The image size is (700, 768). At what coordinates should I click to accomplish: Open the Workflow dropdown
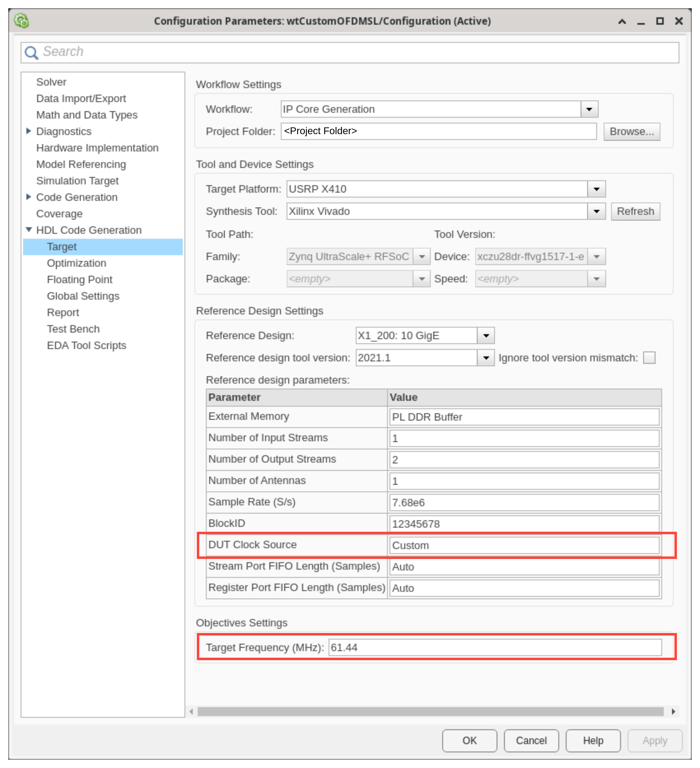[589, 109]
